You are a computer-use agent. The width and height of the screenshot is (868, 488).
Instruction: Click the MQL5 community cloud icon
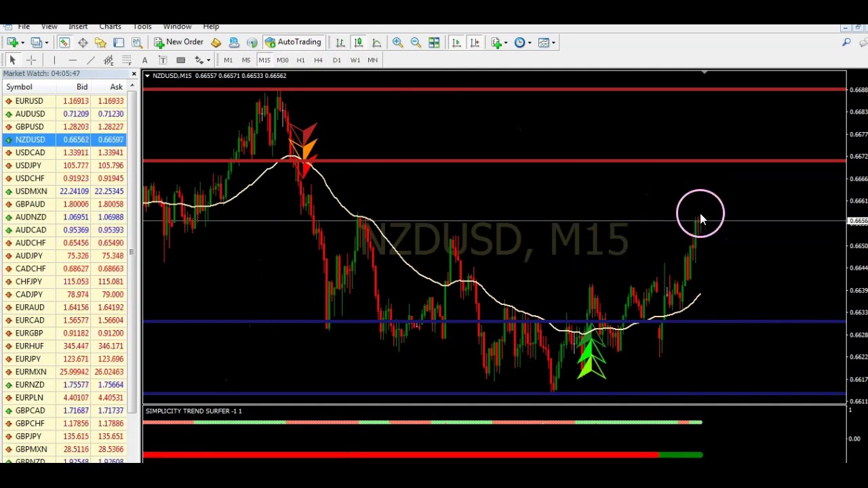[234, 43]
